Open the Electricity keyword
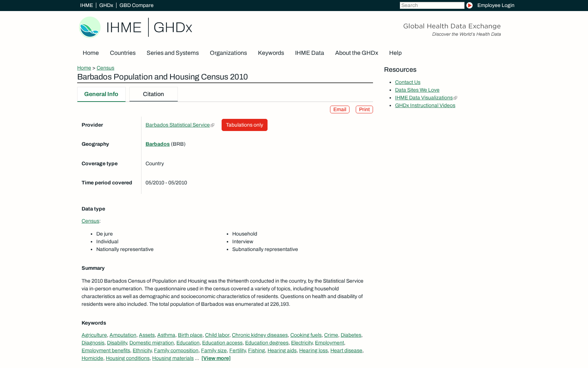The image size is (588, 368). tap(302, 343)
